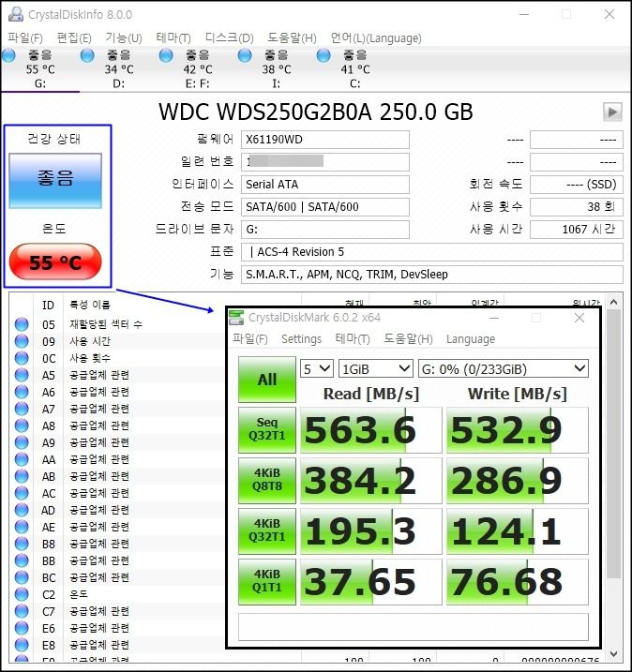The width and height of the screenshot is (632, 672).
Task: Click the status orb for attribute AD
Action: [22, 510]
